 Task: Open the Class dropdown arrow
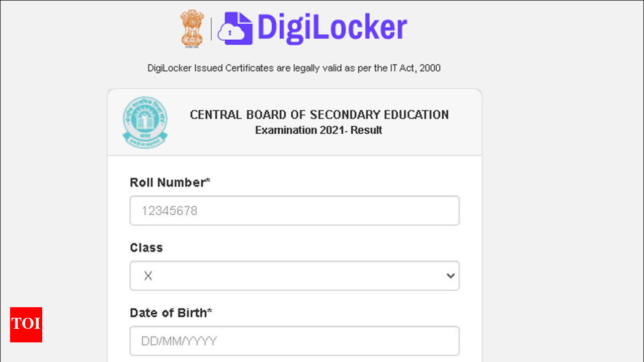(x=450, y=276)
